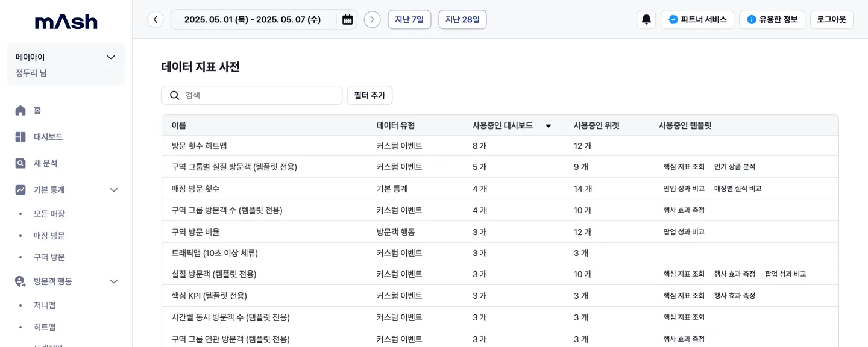Click 기본 통계 data type in 매장 방문 횟수 row
The height and width of the screenshot is (347, 868).
tap(392, 189)
